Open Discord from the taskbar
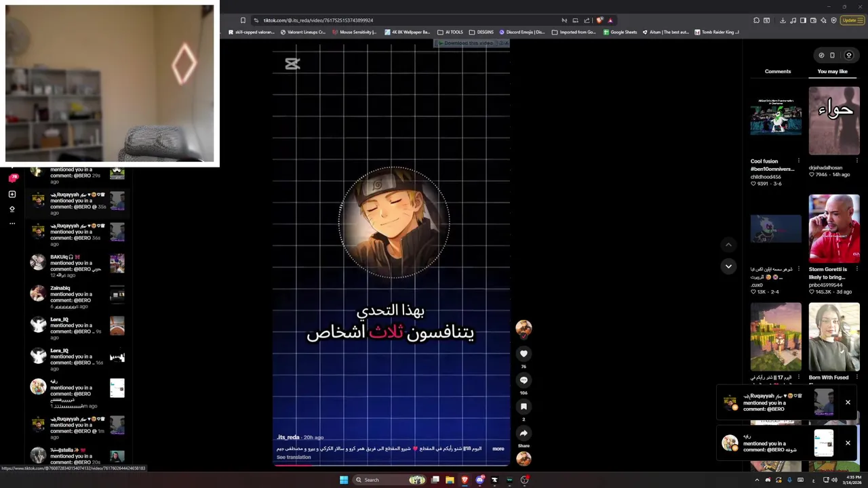Image resolution: width=868 pixels, height=488 pixels. tap(479, 480)
